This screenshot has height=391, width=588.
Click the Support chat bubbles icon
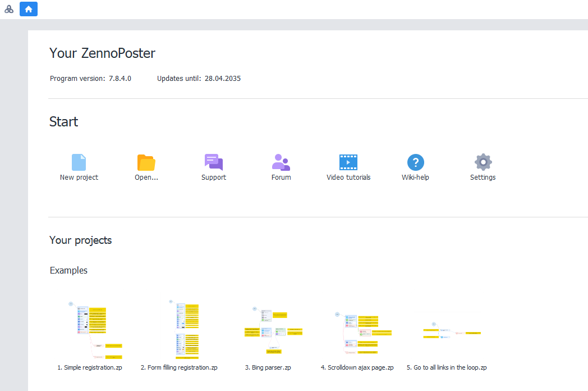click(214, 162)
